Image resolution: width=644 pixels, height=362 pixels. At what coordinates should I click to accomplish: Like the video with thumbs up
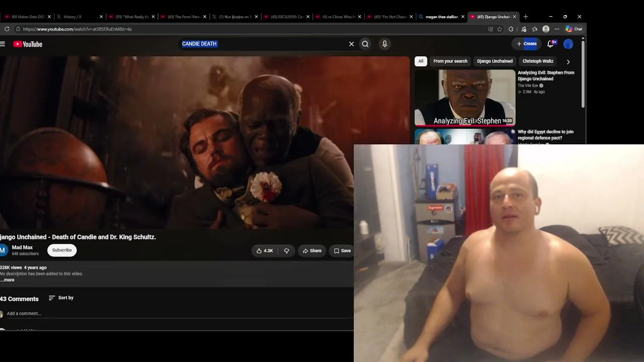pos(265,251)
